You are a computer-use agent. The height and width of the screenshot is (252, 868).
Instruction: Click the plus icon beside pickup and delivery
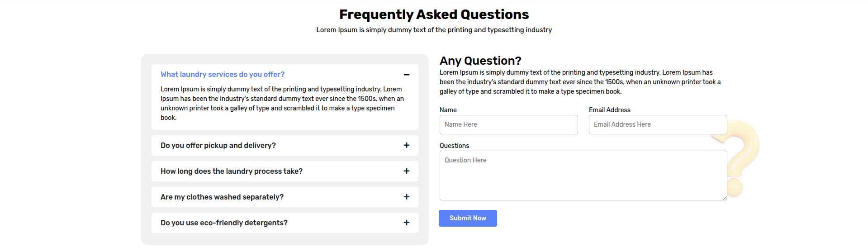click(406, 145)
